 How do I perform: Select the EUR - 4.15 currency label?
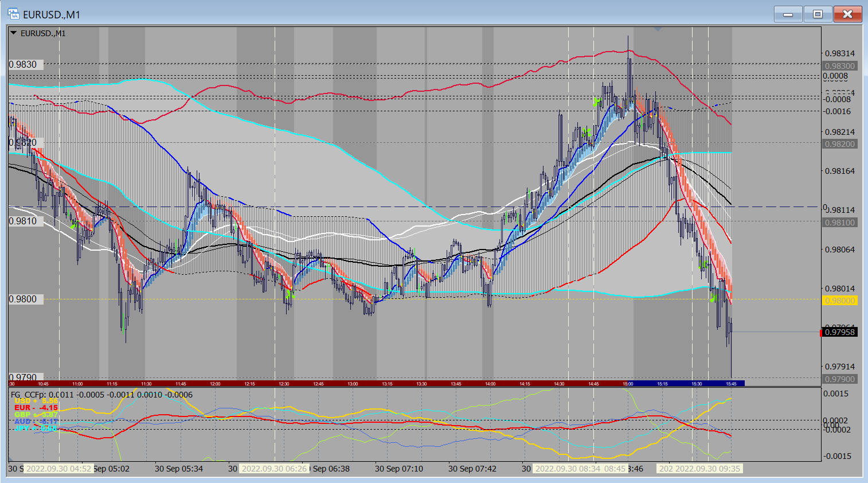[36, 408]
